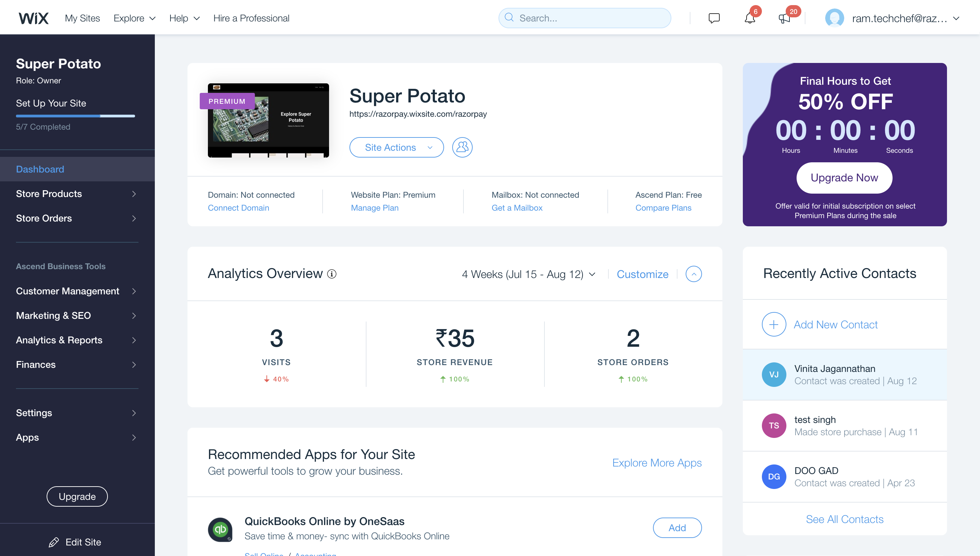The width and height of the screenshot is (980, 556).
Task: Click Customize in Analytics Overview
Action: pos(642,274)
